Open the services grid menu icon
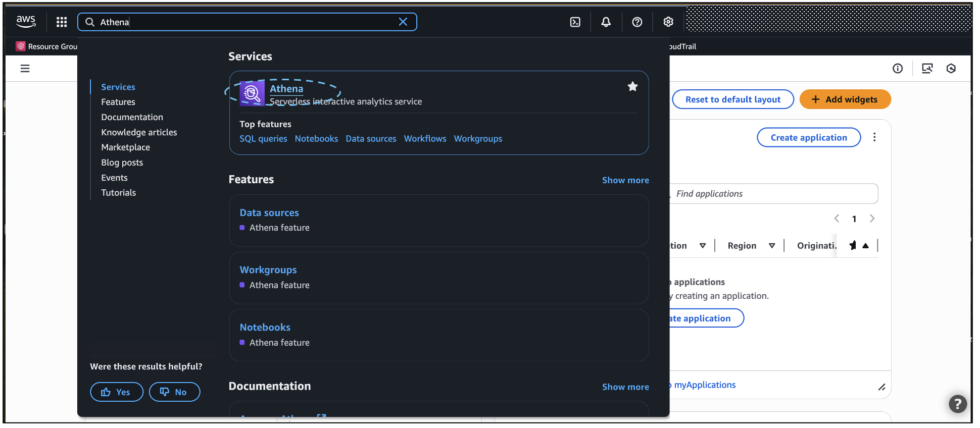The image size is (980, 428). pos(62,22)
